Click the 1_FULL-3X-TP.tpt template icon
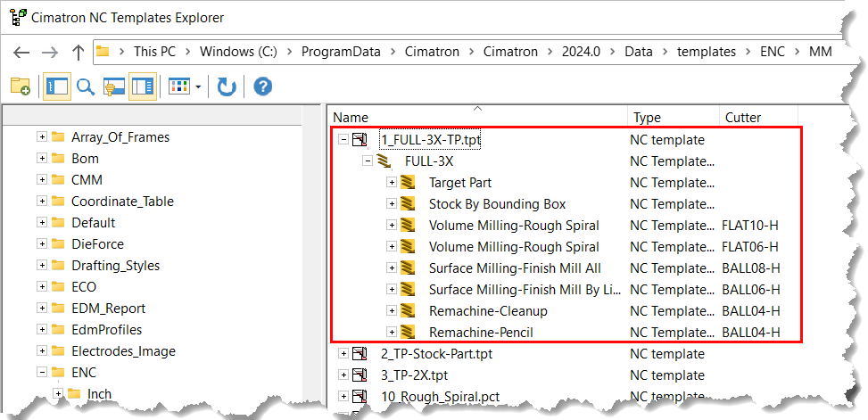868x420 pixels. [360, 139]
